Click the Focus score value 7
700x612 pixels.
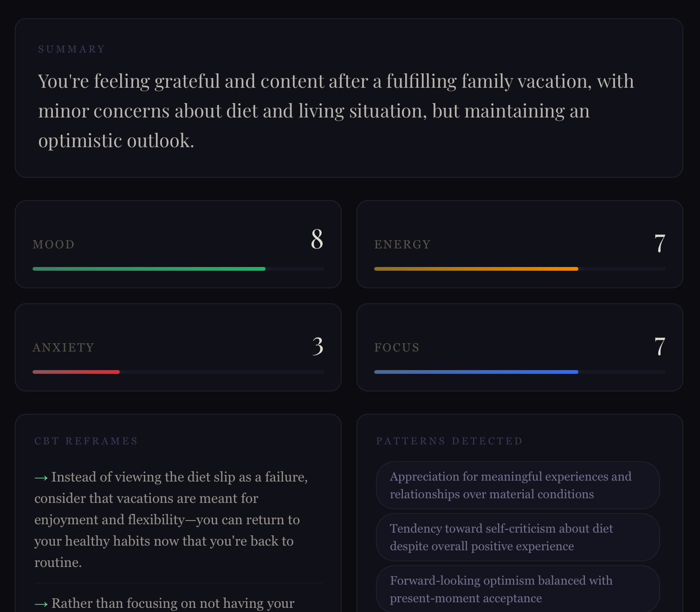[x=660, y=346]
